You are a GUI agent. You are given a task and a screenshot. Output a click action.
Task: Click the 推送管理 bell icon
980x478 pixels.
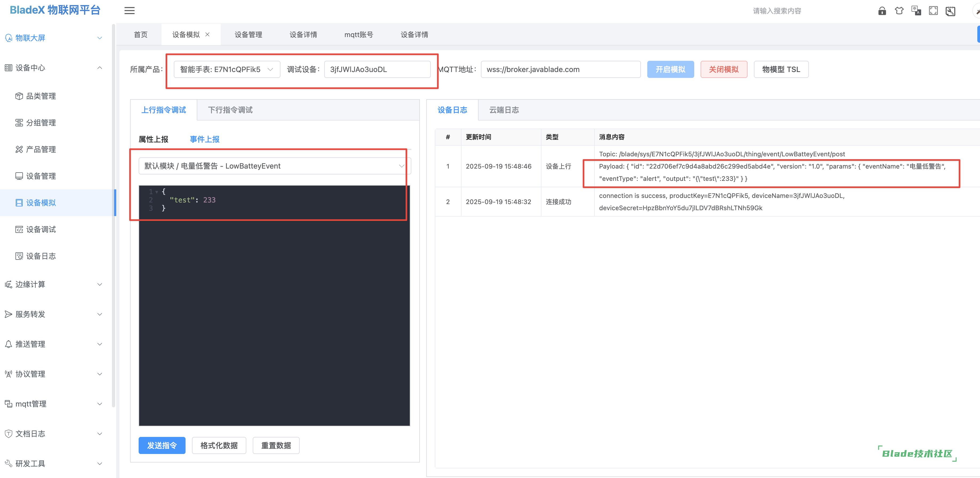click(x=8, y=344)
